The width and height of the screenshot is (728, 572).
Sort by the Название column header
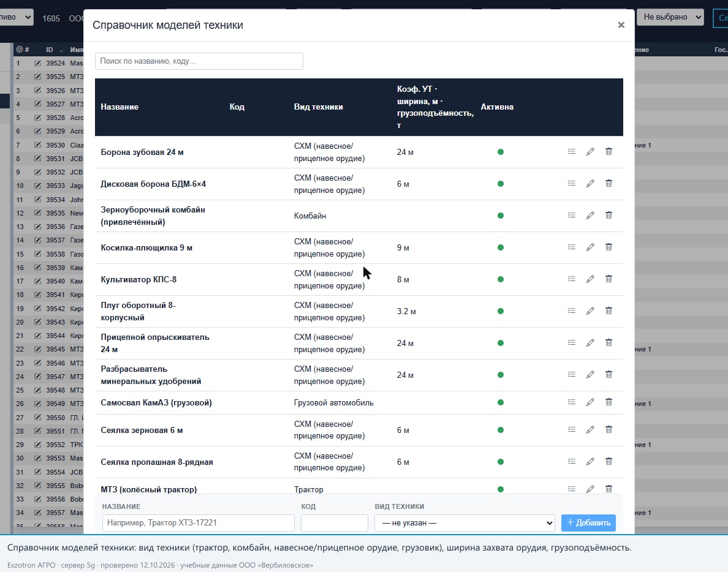[x=119, y=107]
